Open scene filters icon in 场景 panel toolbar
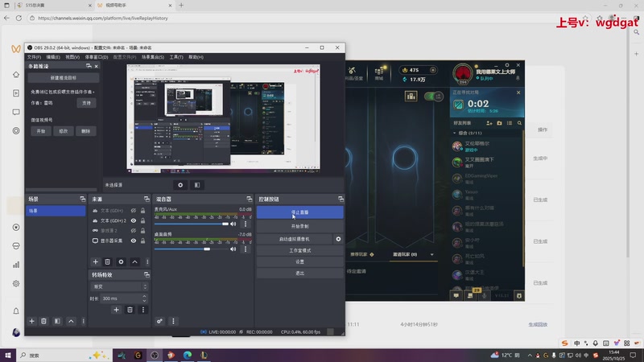This screenshot has width=644, height=362. click(x=57, y=321)
